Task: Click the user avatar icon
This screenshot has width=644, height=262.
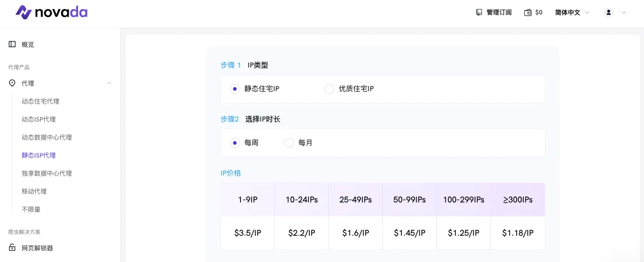Action: [x=609, y=13]
